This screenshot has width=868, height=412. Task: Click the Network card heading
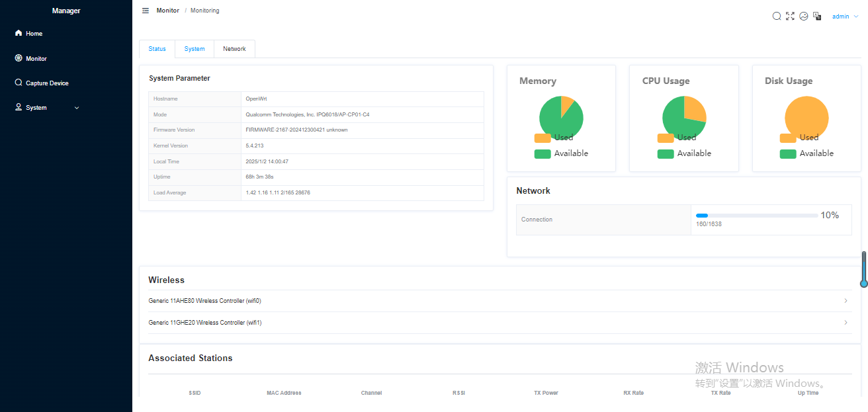click(533, 190)
